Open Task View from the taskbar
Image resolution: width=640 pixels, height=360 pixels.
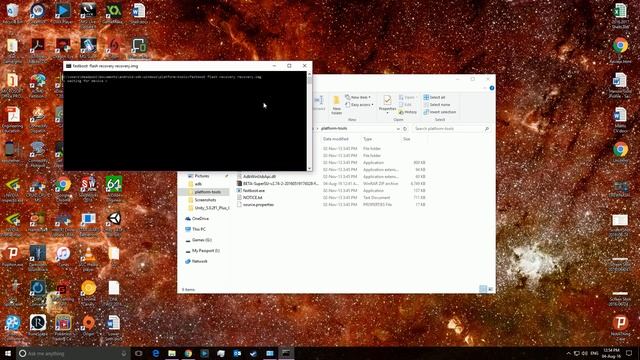click(139, 353)
